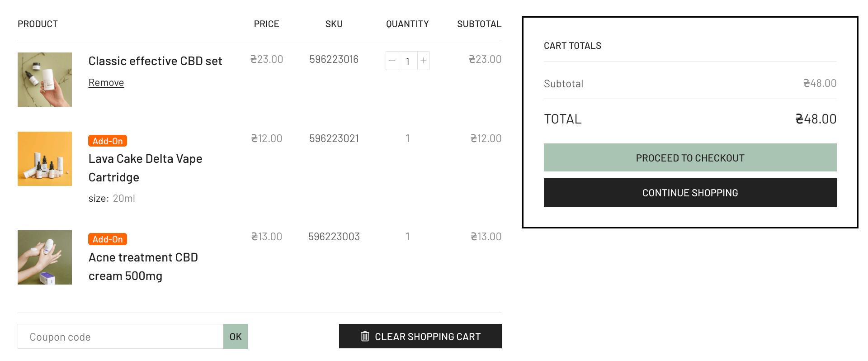This screenshot has width=868, height=361.
Task: Focus the Coupon code field
Action: [120, 336]
